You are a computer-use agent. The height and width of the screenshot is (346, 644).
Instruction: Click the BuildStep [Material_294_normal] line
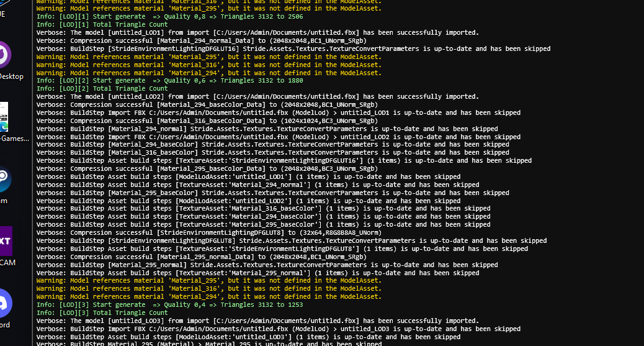(x=267, y=129)
